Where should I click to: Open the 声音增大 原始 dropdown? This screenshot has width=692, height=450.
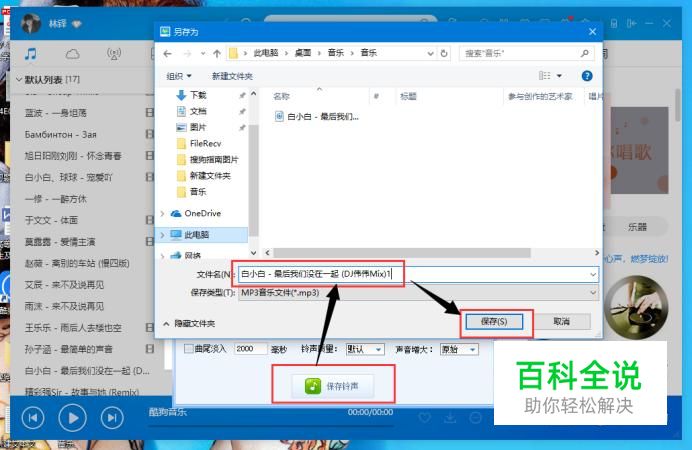coord(459,349)
